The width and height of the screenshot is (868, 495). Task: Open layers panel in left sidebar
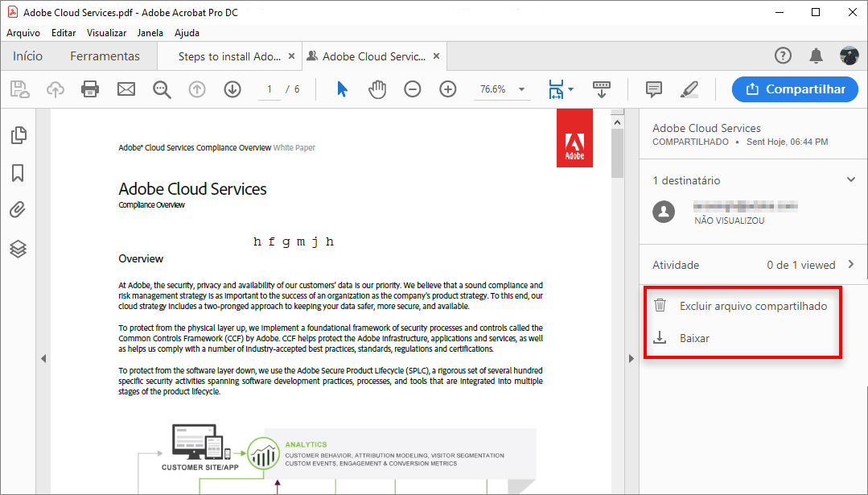tap(18, 250)
